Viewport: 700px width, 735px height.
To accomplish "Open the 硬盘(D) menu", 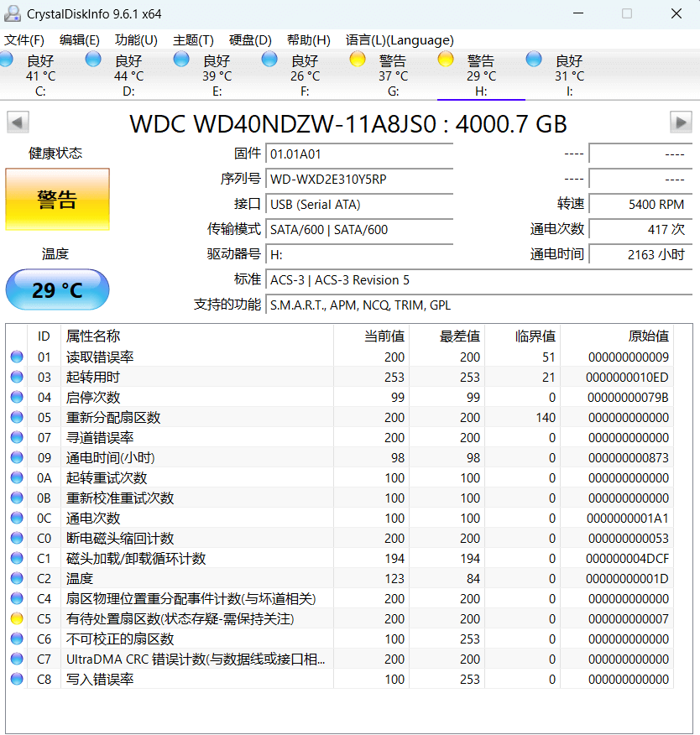I will 250,40.
